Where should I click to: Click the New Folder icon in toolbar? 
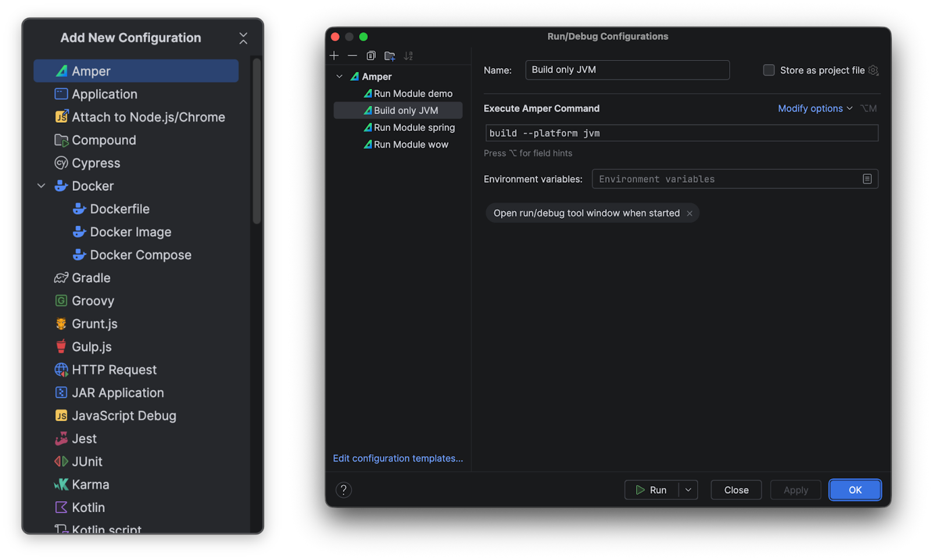click(x=390, y=56)
